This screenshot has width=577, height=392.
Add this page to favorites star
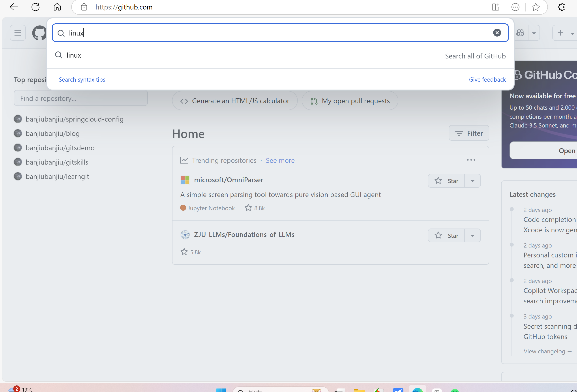click(536, 7)
